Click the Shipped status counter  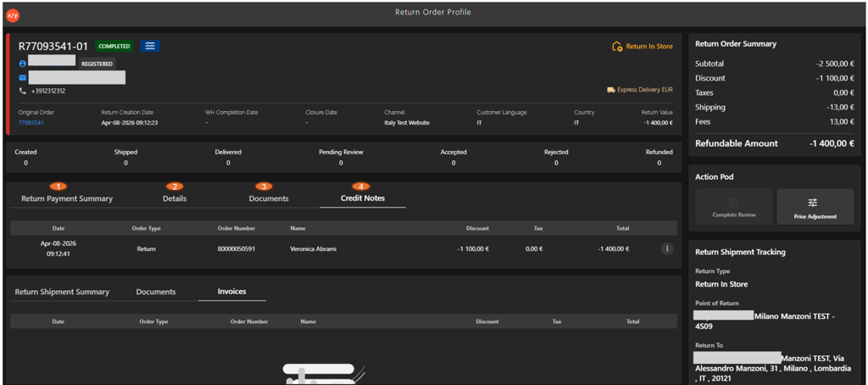125,158
